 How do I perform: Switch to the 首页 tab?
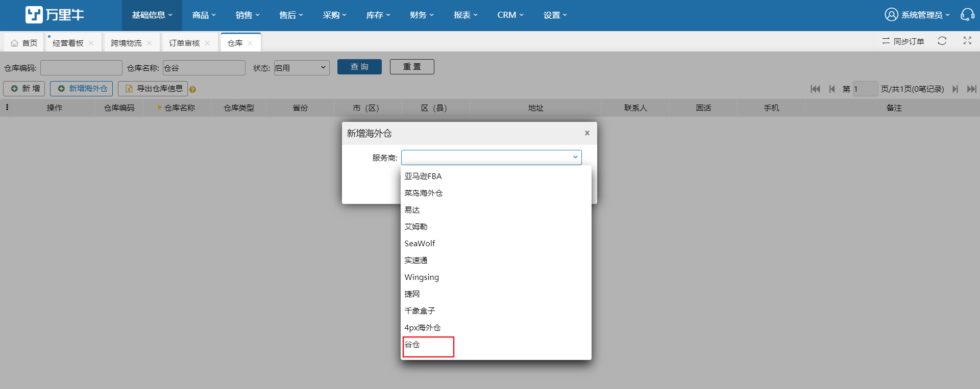[24, 43]
